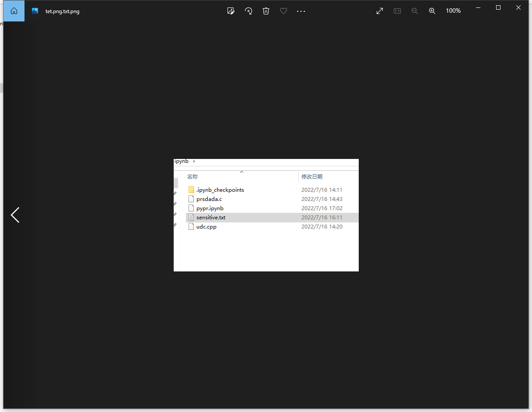532x412 pixels.
Task: Click the 100% zoom level value
Action: (x=453, y=11)
